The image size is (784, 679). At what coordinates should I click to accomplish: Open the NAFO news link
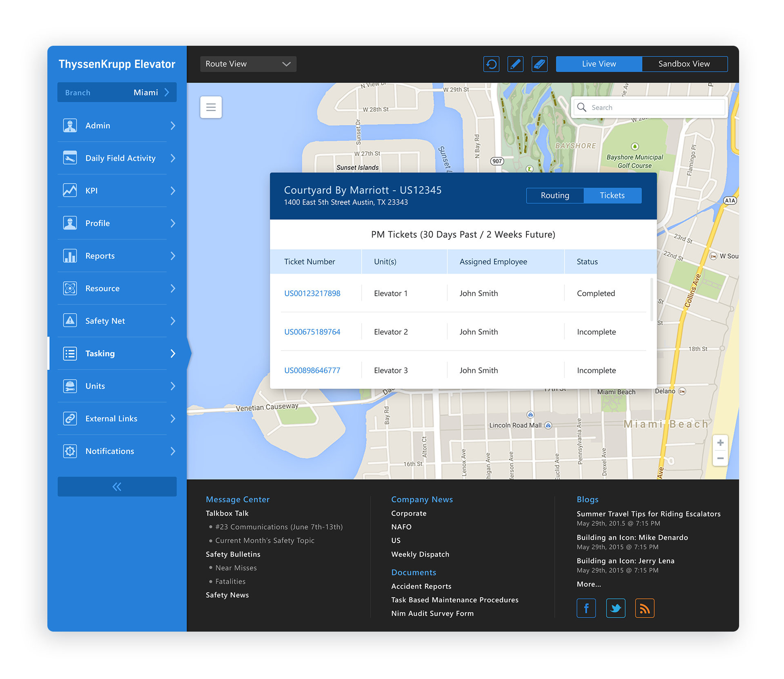click(x=401, y=527)
